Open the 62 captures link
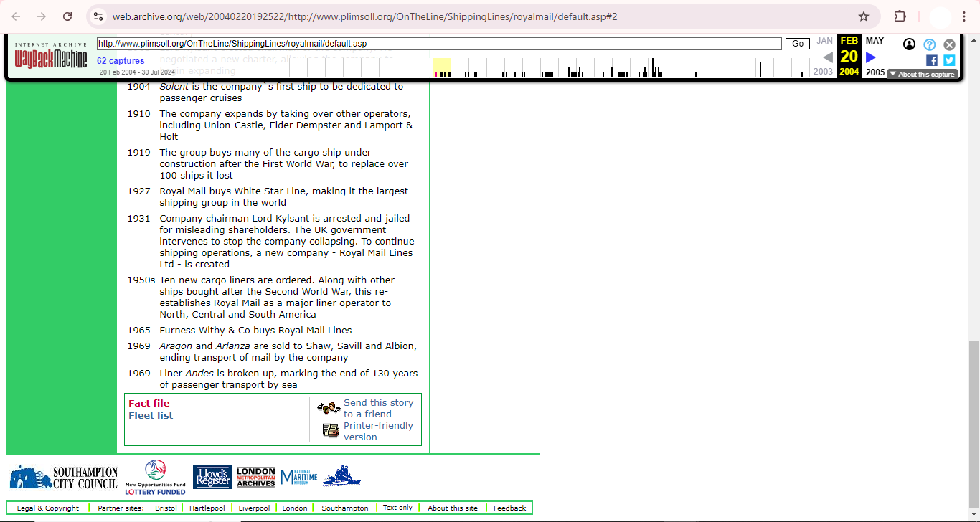Viewport: 980px width, 522px height. [x=121, y=61]
